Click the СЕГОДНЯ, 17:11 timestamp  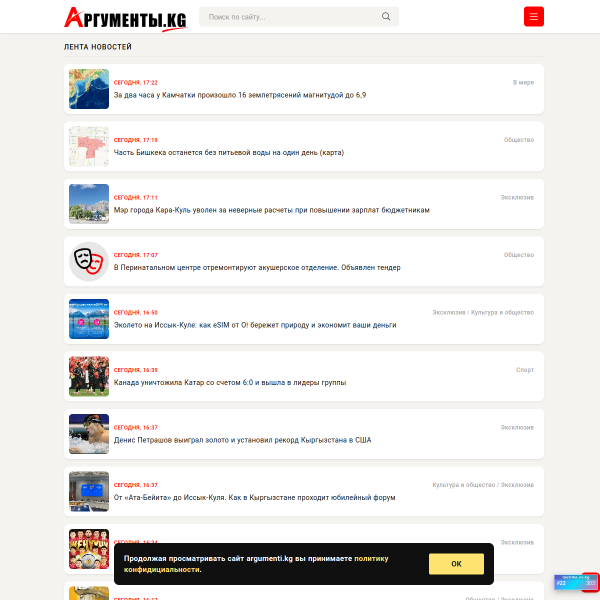pyautogui.click(x=135, y=197)
